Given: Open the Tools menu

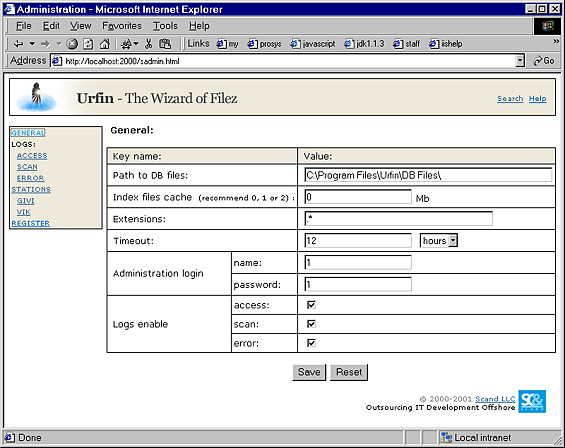Looking at the screenshot, I should 165,26.
